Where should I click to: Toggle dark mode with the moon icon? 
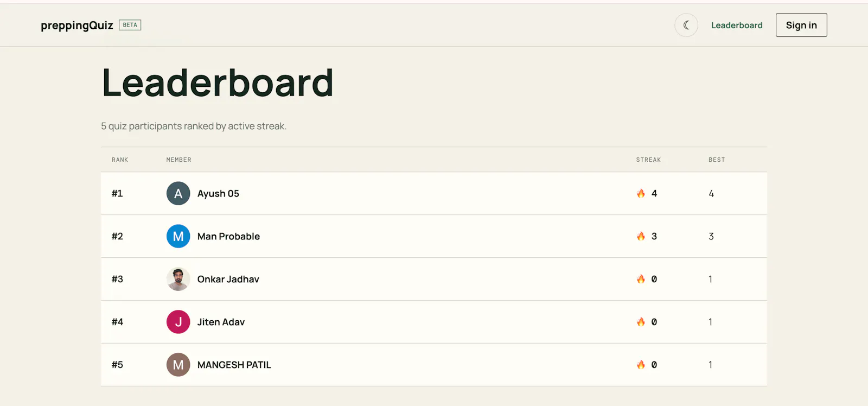click(x=686, y=25)
